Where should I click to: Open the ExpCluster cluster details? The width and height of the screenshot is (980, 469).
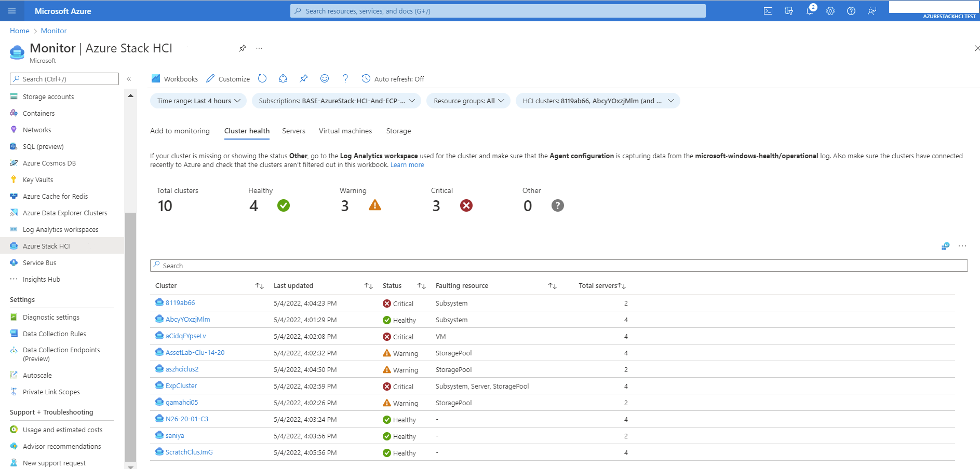[181, 385]
